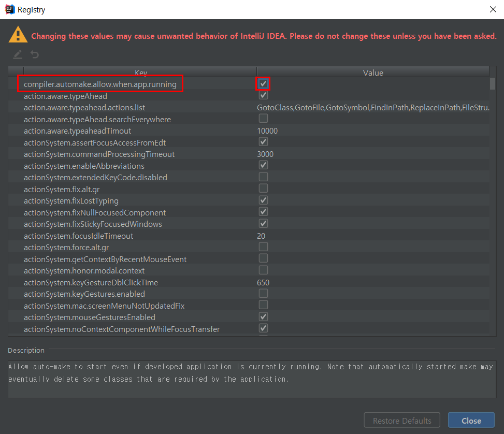Image resolution: width=504 pixels, height=434 pixels.
Task: Select the compiler.automake.allow.when.app.running key
Action: coord(100,84)
